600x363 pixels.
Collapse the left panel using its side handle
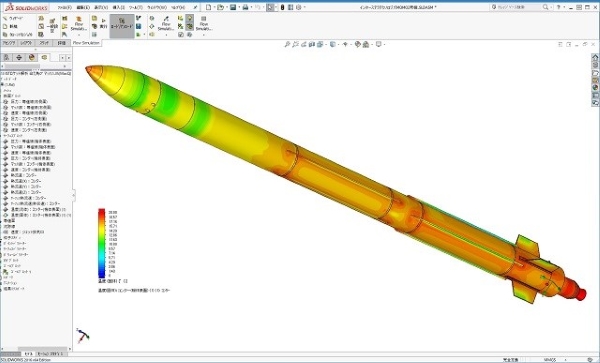click(73, 195)
